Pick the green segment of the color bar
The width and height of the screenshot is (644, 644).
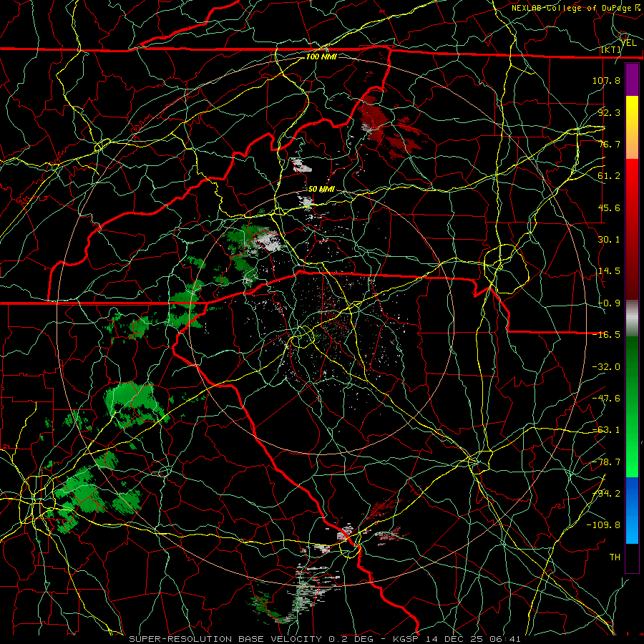point(632,406)
